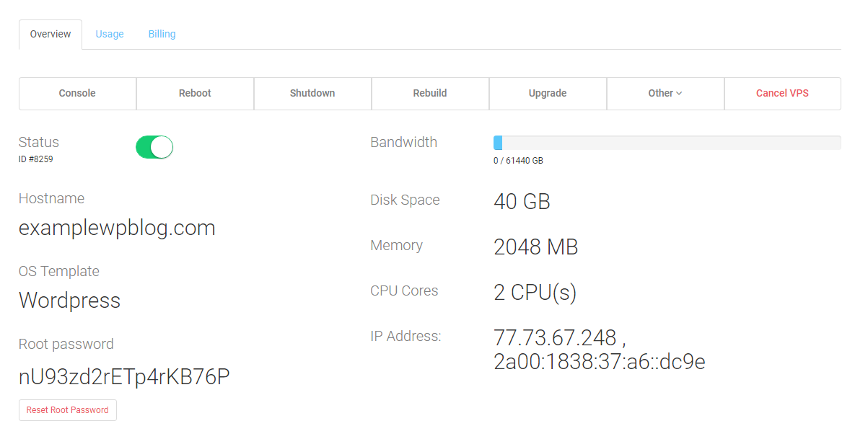
Task: Click the chevron next to Other
Action: pyautogui.click(x=679, y=94)
